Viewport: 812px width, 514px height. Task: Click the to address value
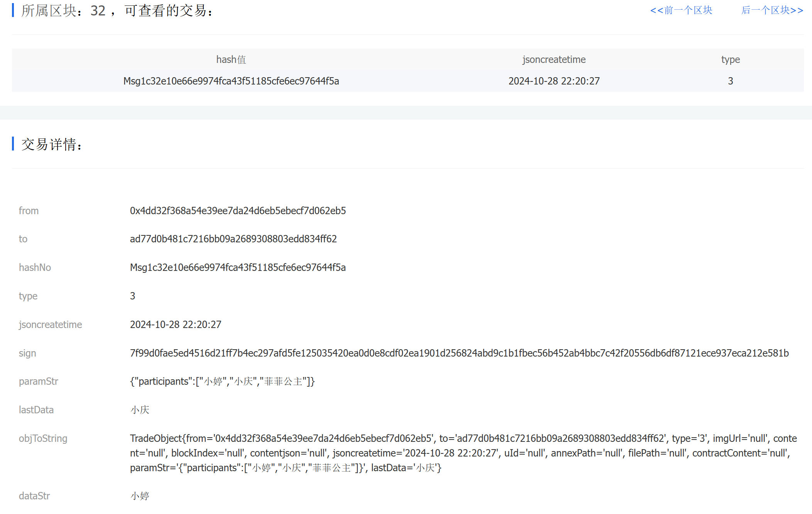[233, 239]
